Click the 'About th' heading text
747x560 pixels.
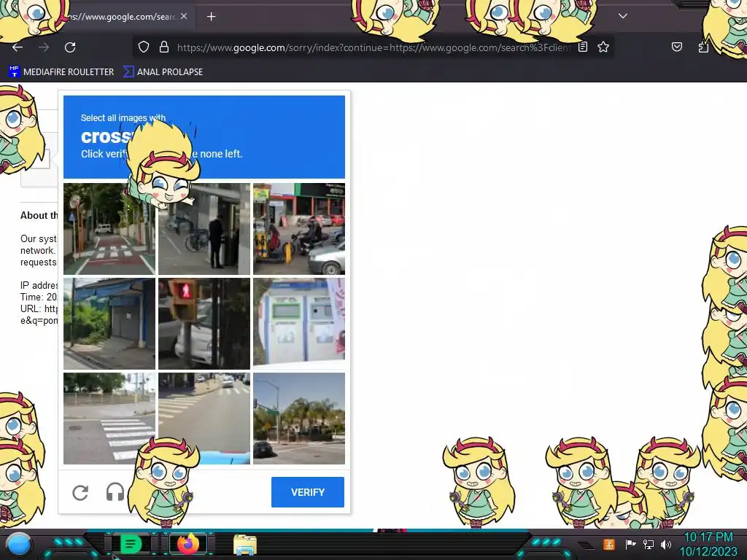(x=39, y=215)
